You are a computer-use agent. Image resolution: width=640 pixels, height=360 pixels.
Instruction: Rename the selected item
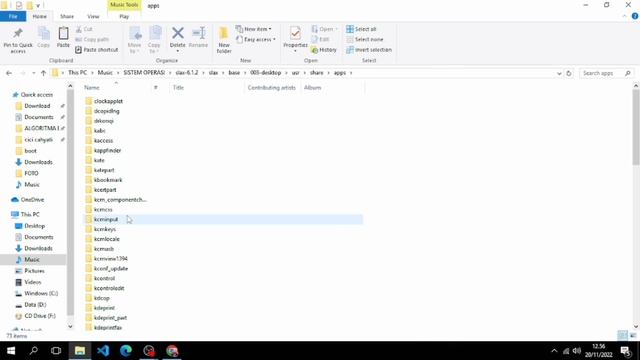(198, 38)
